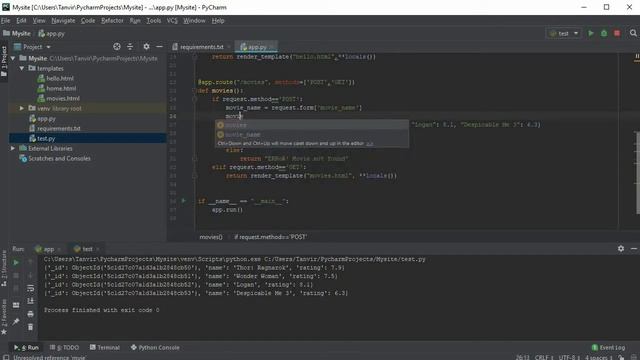Open Run panel settings gear
The width and height of the screenshot is (640, 360).
[x=621, y=249]
